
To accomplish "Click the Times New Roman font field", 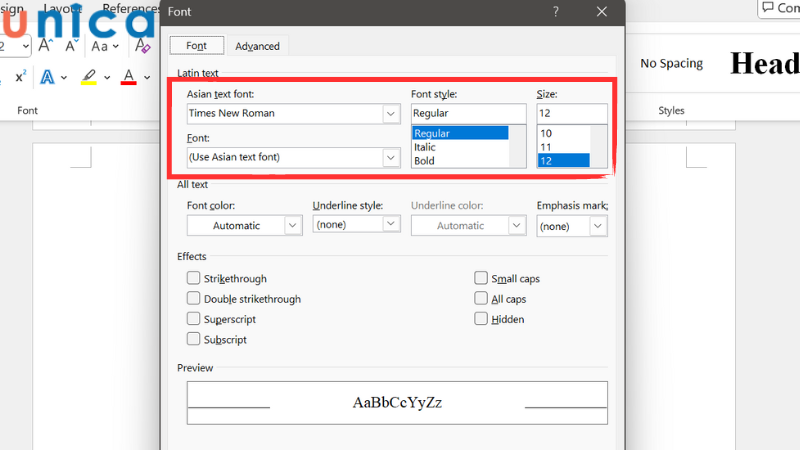I will coord(285,114).
